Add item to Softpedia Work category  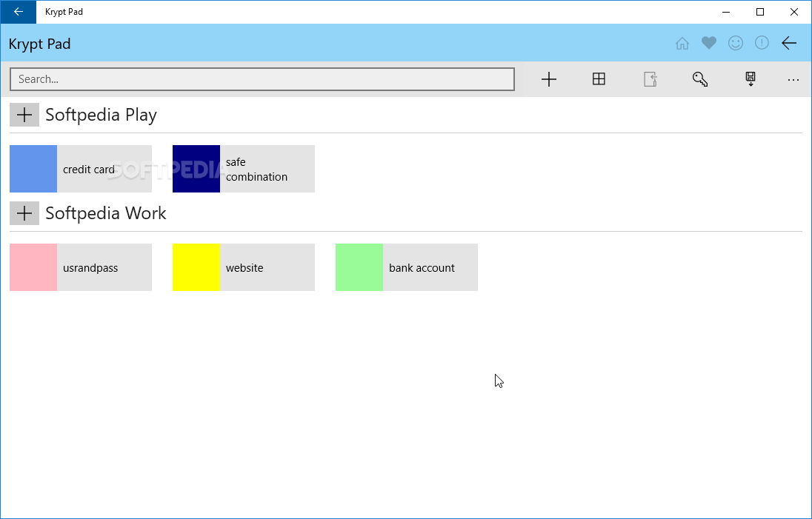click(24, 213)
